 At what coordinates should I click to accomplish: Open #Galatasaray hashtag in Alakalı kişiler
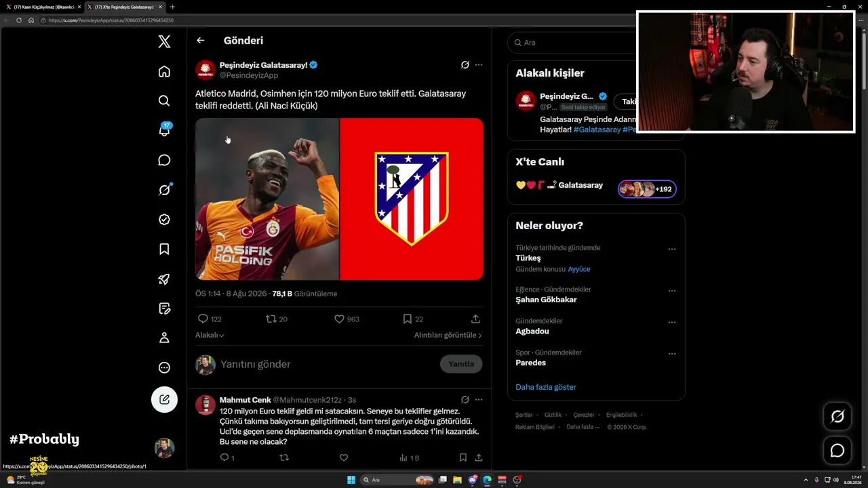tap(597, 129)
